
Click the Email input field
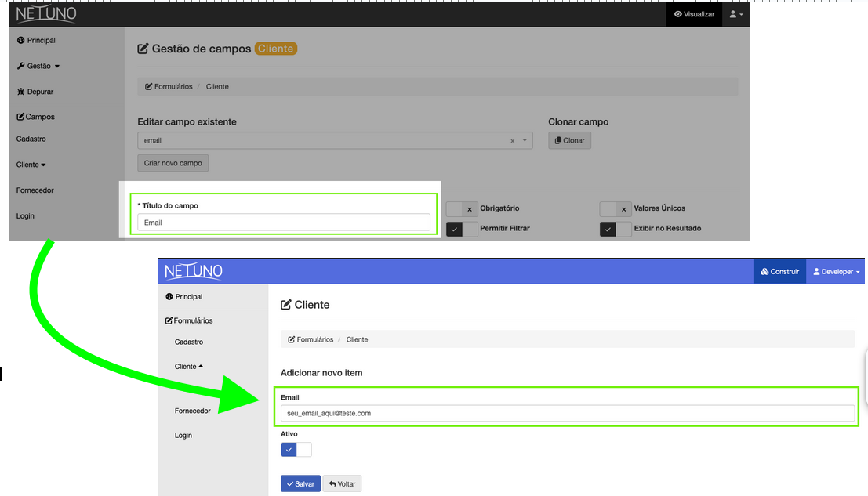pos(567,413)
